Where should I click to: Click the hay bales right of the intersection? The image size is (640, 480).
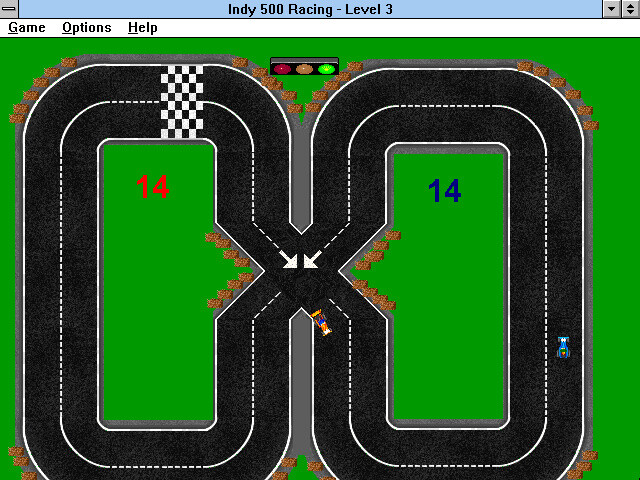(378, 270)
